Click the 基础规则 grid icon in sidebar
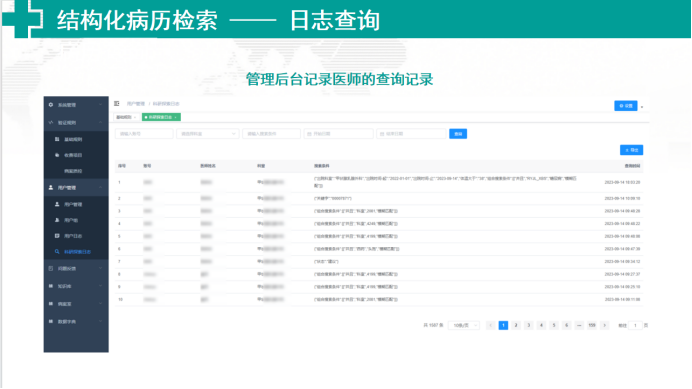Screen dimensions: 692x389 (x=57, y=139)
